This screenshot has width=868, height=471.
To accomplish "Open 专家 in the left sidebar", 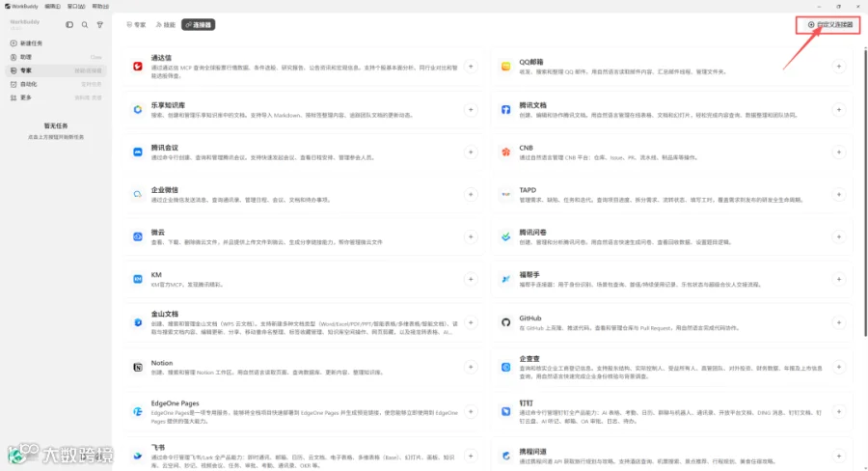I will pyautogui.click(x=55, y=70).
